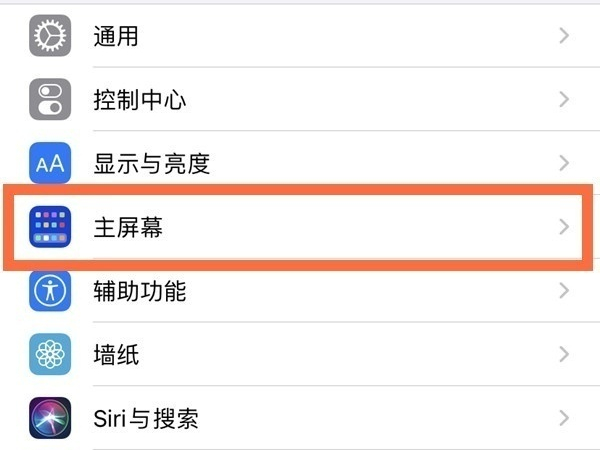The width and height of the screenshot is (600, 450).
Task: Tap the Siri orb icon
Action: (50, 417)
